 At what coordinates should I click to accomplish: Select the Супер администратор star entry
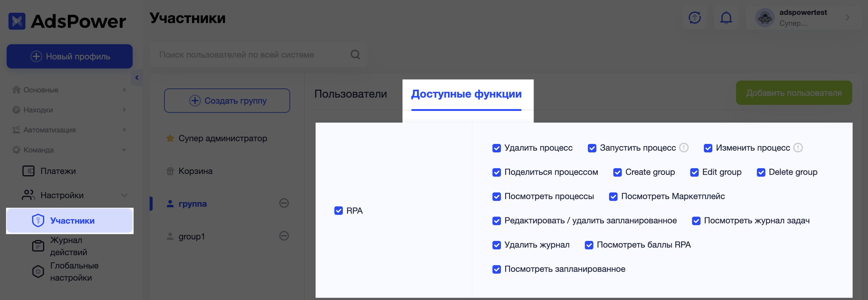(x=223, y=138)
